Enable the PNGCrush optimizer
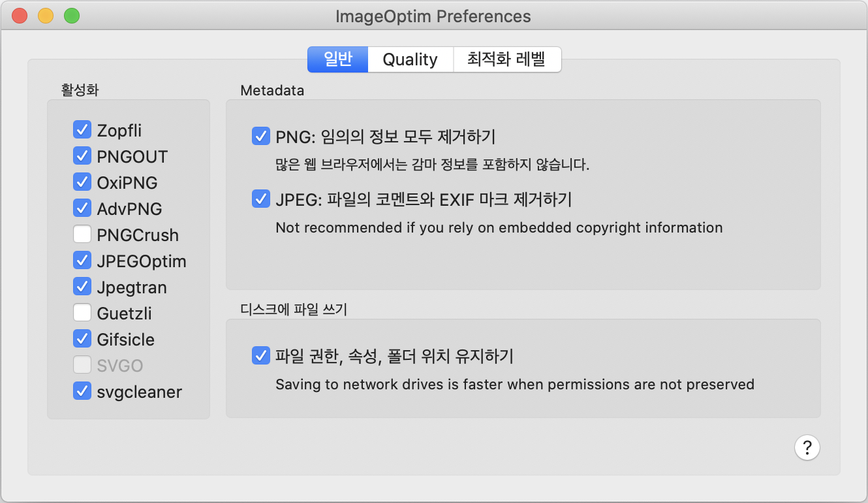This screenshot has height=503, width=868. [x=82, y=234]
